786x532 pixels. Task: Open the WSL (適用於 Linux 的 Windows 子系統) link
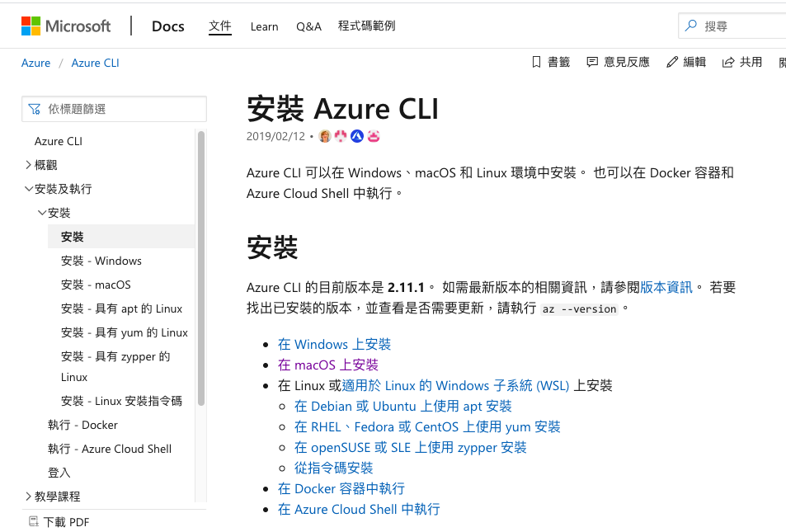455,385
